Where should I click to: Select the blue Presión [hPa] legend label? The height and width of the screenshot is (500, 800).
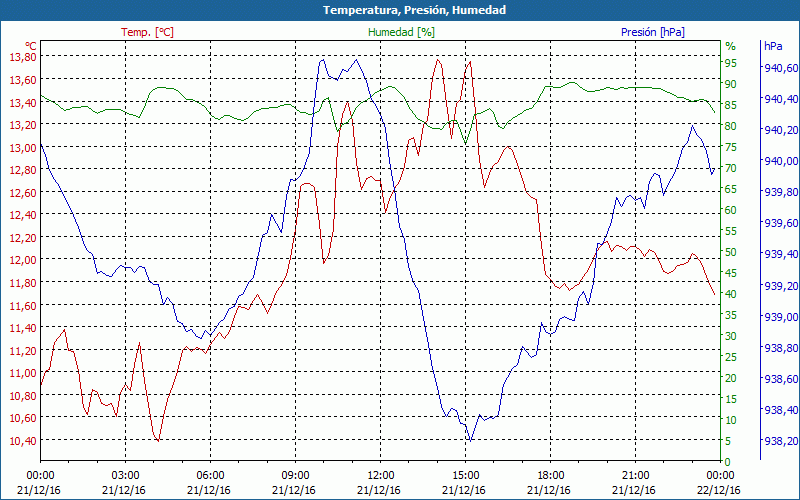tap(653, 32)
